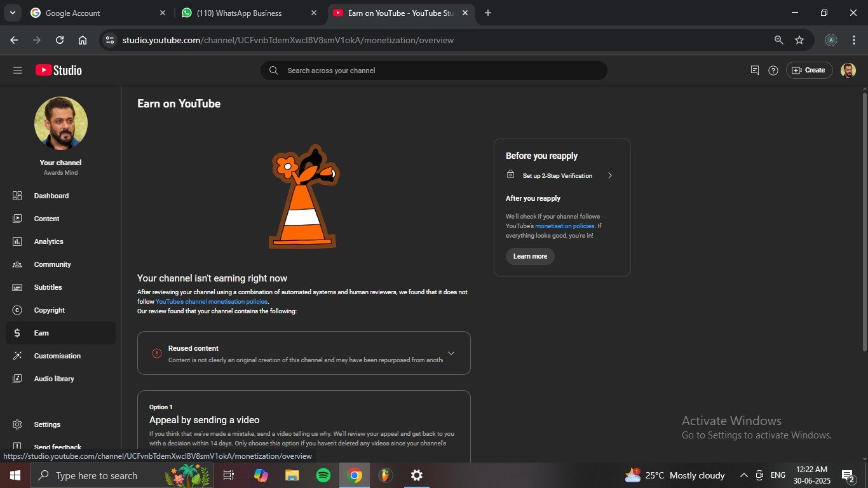Click the Copyright symbol icon
This screenshot has height=488, width=868.
click(x=17, y=310)
